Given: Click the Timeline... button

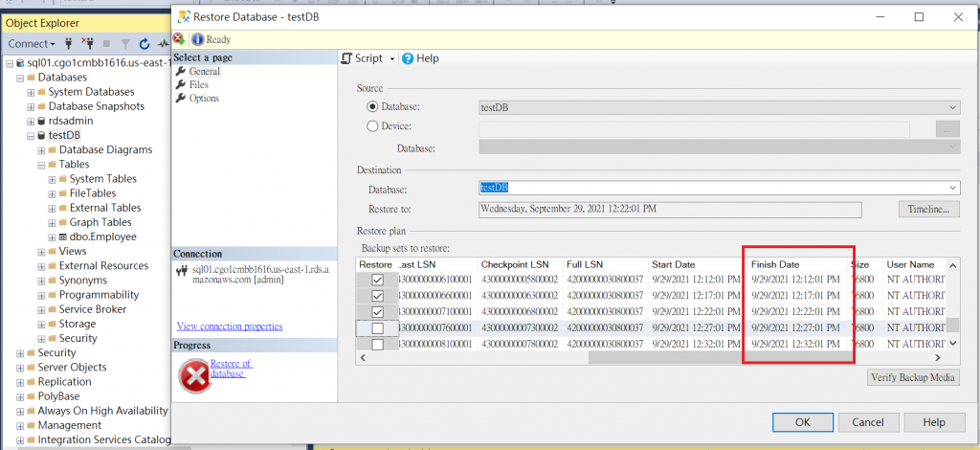Looking at the screenshot, I should [x=928, y=210].
